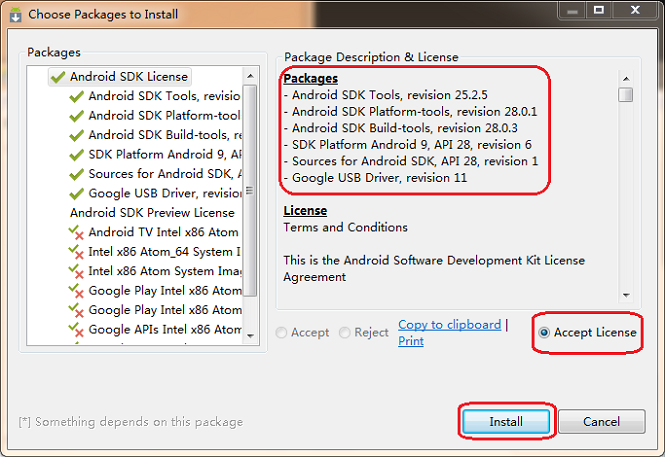The height and width of the screenshot is (457, 665).
Task: Click the License heading in description
Action: [305, 211]
